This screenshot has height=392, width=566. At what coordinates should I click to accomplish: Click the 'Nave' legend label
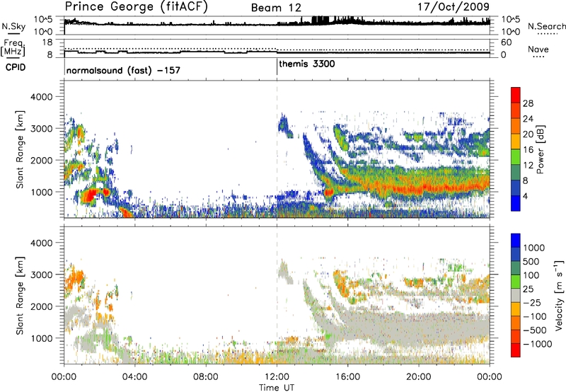pos(538,49)
